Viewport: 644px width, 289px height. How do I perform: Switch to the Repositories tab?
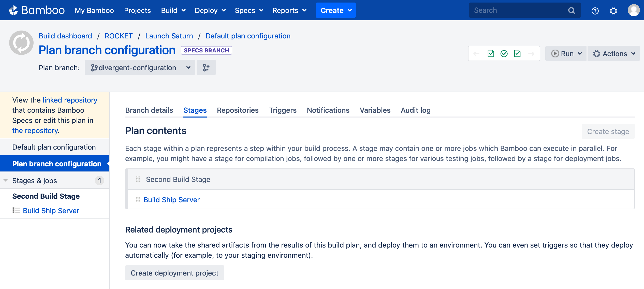click(x=238, y=110)
